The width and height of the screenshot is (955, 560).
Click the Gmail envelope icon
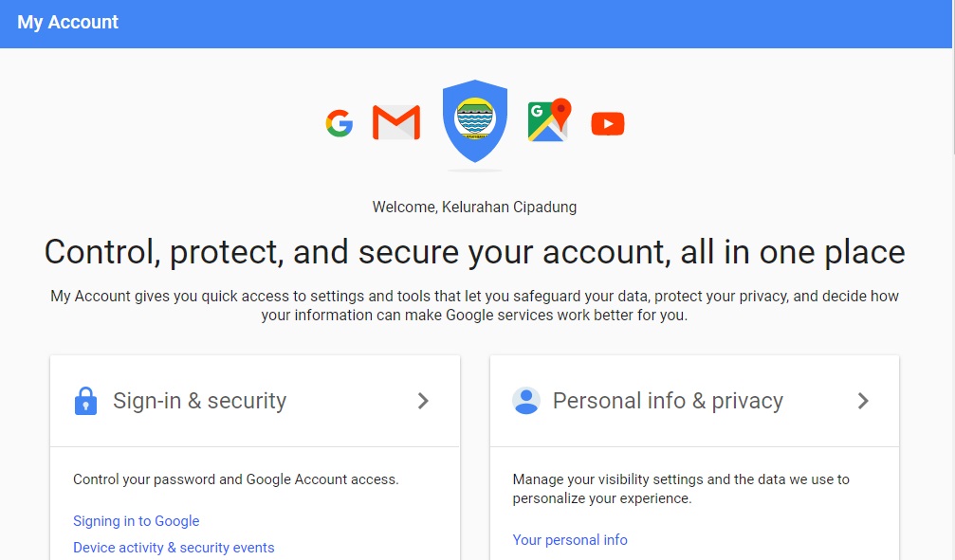click(x=396, y=123)
